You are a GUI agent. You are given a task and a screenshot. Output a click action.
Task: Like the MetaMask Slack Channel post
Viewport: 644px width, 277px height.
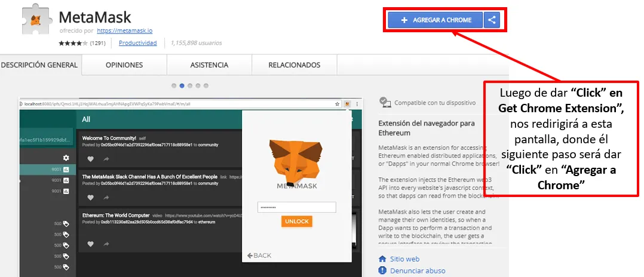(x=91, y=198)
